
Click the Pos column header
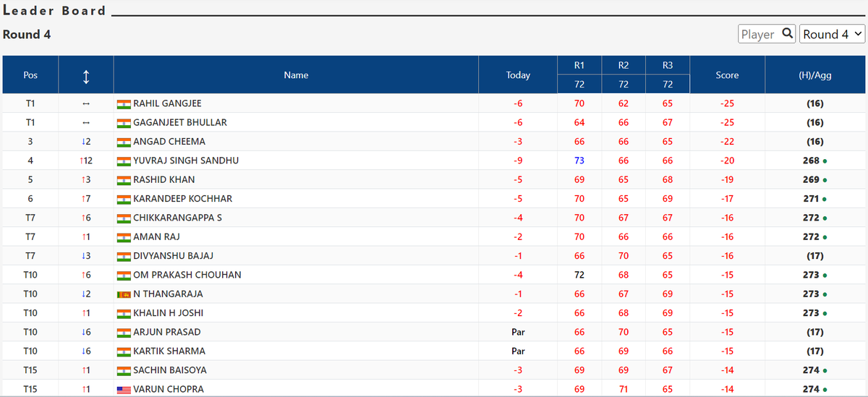(30, 74)
